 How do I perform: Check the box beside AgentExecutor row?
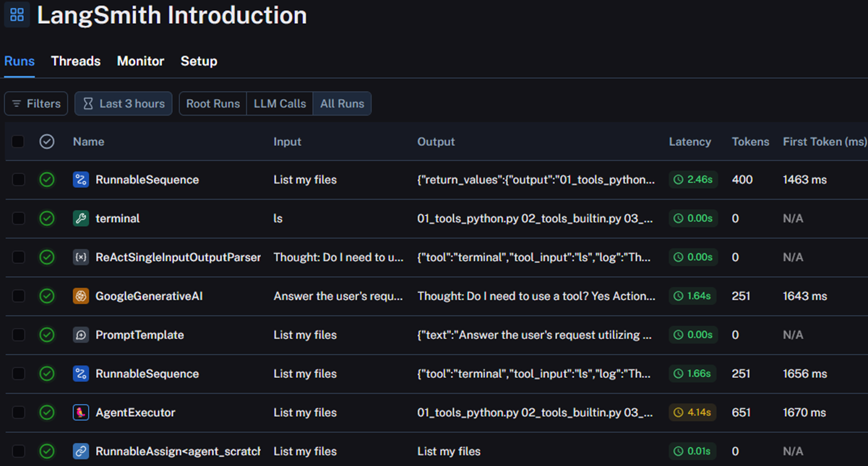point(18,413)
